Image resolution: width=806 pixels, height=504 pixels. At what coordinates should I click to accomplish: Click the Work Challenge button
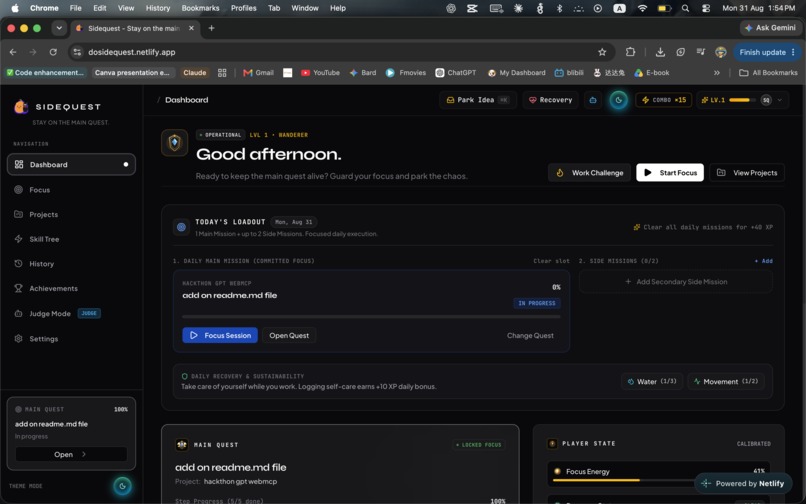point(589,173)
